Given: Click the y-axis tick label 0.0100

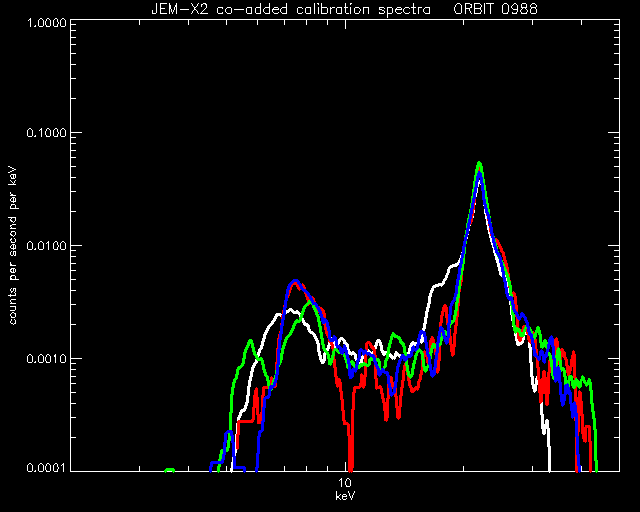Looking at the screenshot, I should point(46,246).
